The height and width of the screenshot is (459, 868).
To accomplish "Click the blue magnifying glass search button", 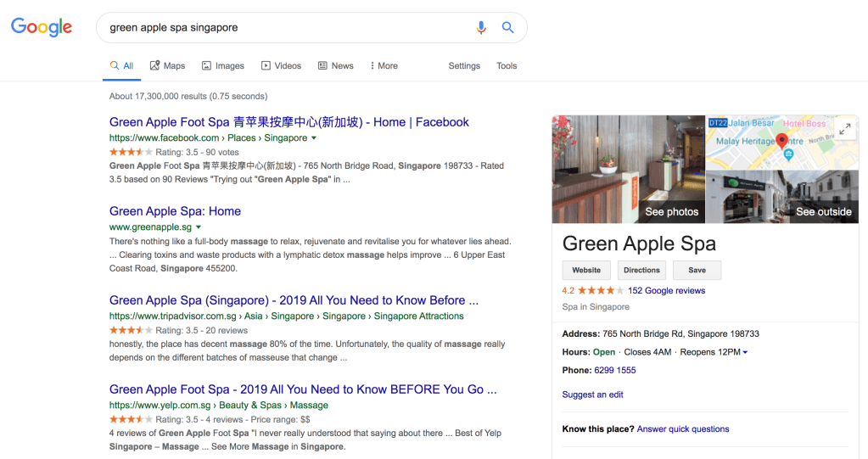I will [x=507, y=27].
